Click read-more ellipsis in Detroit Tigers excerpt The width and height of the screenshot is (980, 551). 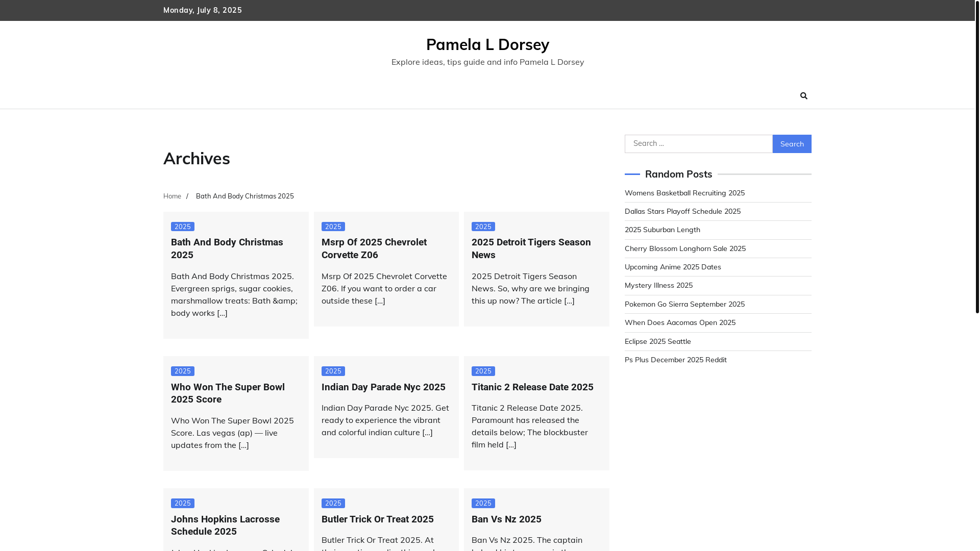tap(569, 300)
